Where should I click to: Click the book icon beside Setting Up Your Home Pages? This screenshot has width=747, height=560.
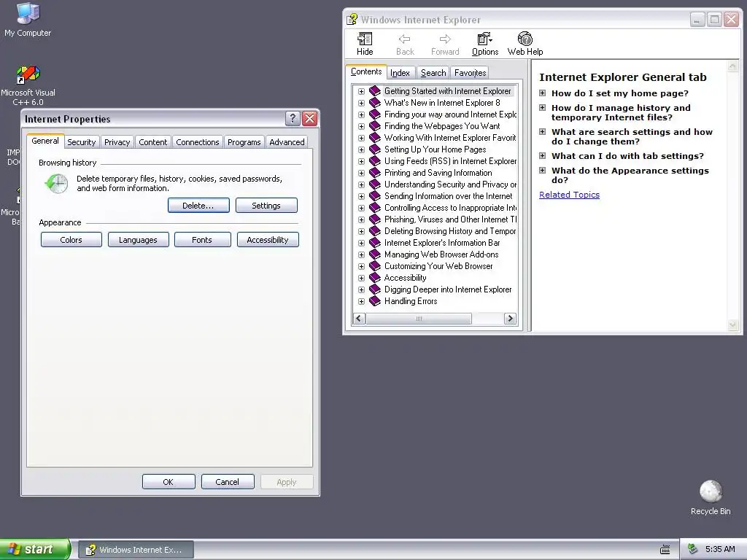tap(375, 149)
